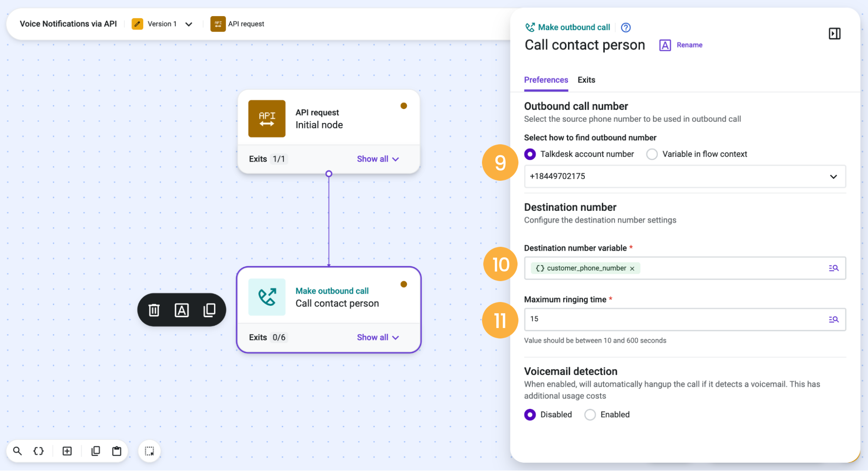Expand the Version 1 dropdown

pyautogui.click(x=188, y=24)
